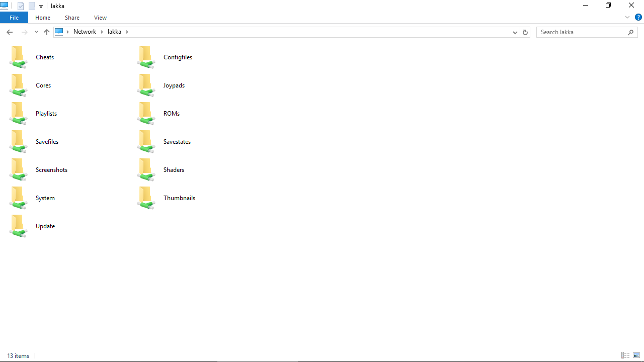Click inside the Search lakka field
Screen dimensions: 644x362
pyautogui.click(x=581, y=32)
